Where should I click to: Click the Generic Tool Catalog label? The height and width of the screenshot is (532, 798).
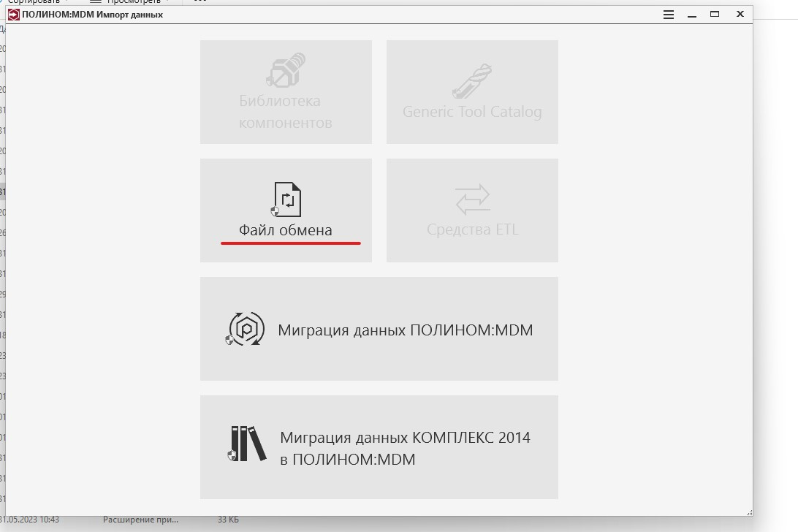(x=472, y=112)
